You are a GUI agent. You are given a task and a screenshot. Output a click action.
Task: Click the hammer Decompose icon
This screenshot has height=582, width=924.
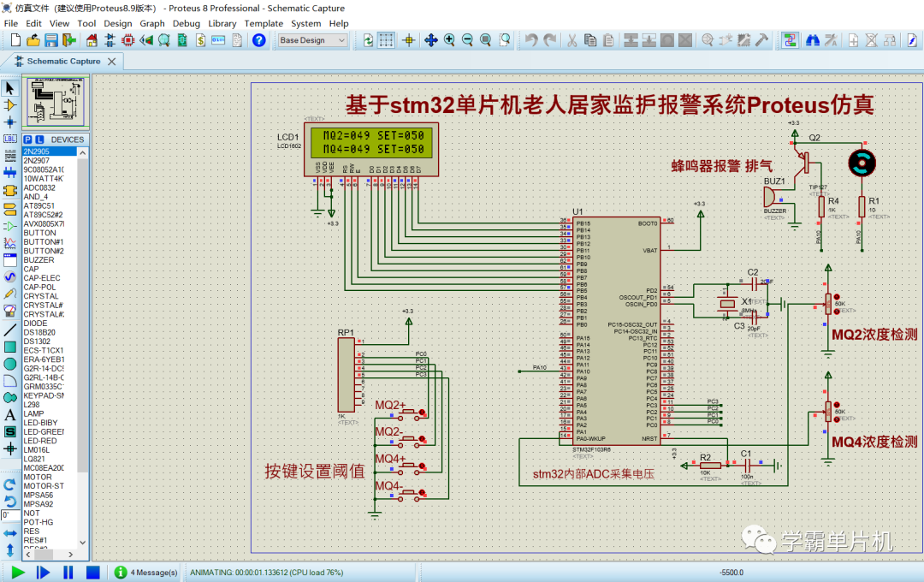tap(762, 40)
